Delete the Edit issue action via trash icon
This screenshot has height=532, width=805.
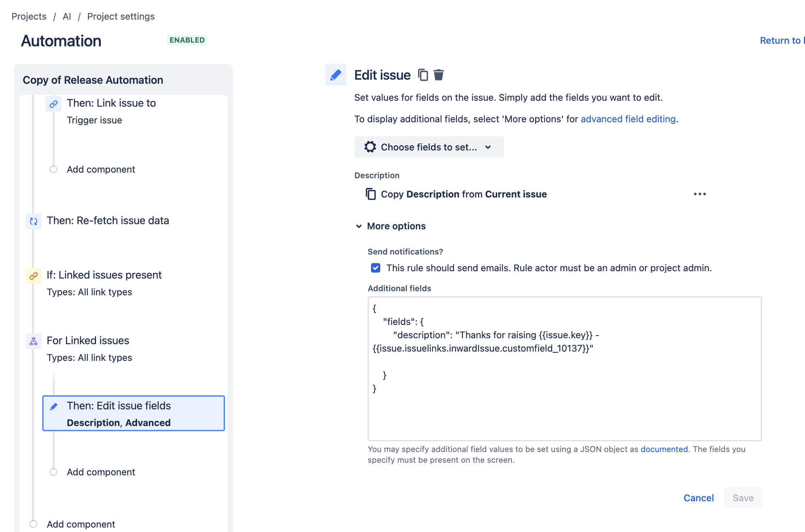pos(439,75)
